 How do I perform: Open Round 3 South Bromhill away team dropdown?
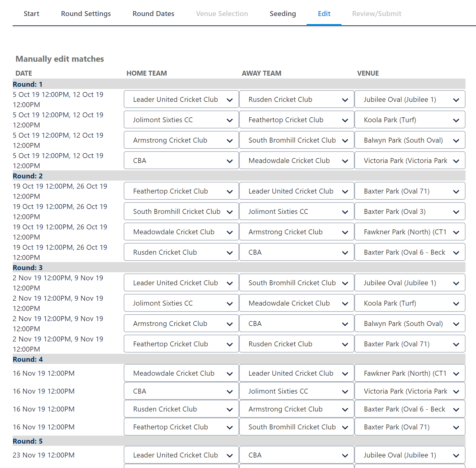(297, 282)
